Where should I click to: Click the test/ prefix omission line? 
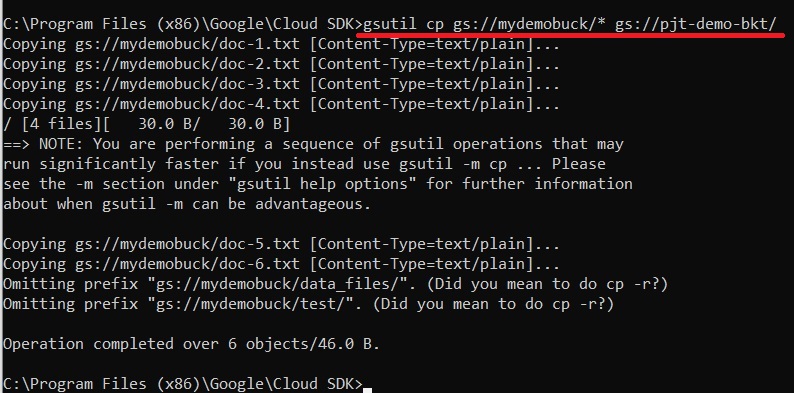click(x=308, y=304)
